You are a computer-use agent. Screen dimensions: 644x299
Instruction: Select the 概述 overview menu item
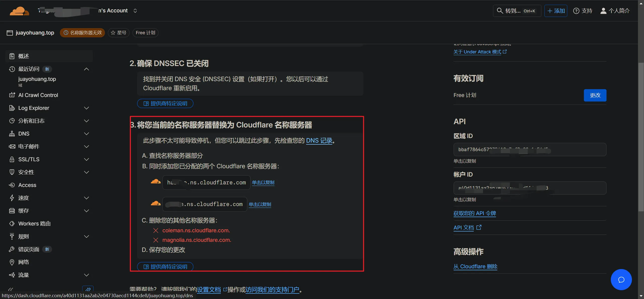(x=23, y=56)
